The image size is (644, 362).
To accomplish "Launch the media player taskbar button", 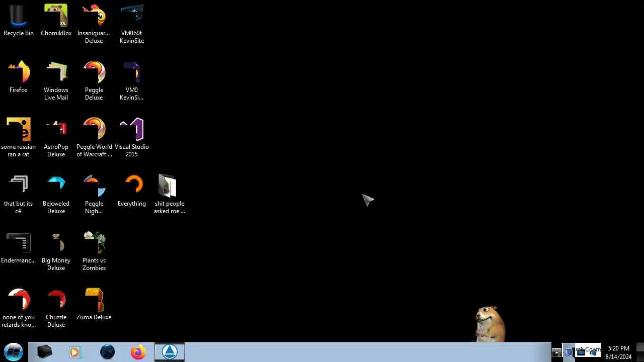I will click(75, 352).
